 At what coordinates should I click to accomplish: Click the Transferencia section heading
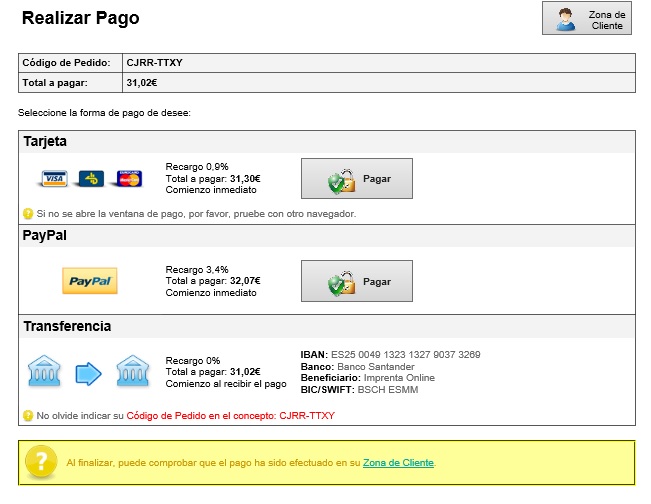pyautogui.click(x=67, y=326)
